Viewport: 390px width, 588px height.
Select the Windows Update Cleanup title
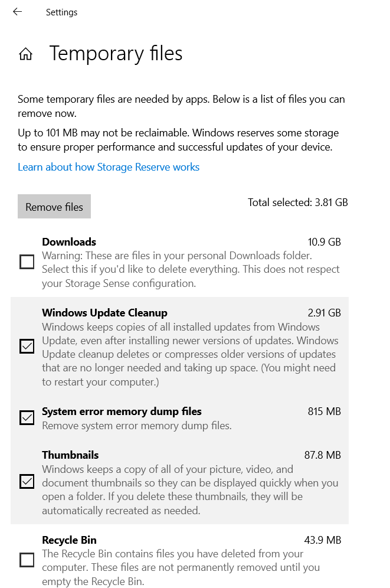104,313
